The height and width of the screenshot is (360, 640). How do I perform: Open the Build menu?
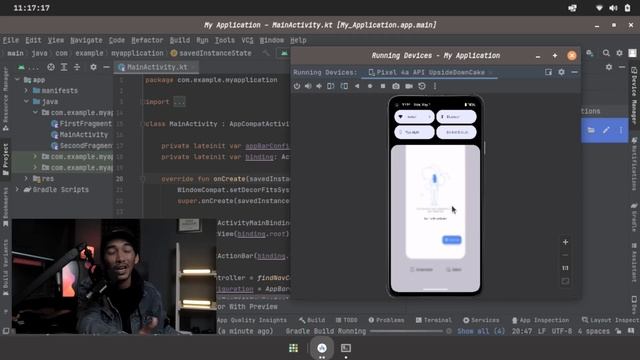pyautogui.click(x=180, y=40)
